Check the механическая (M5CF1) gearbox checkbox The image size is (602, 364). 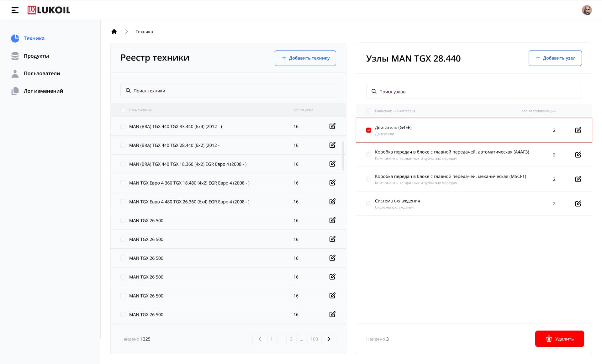369,179
